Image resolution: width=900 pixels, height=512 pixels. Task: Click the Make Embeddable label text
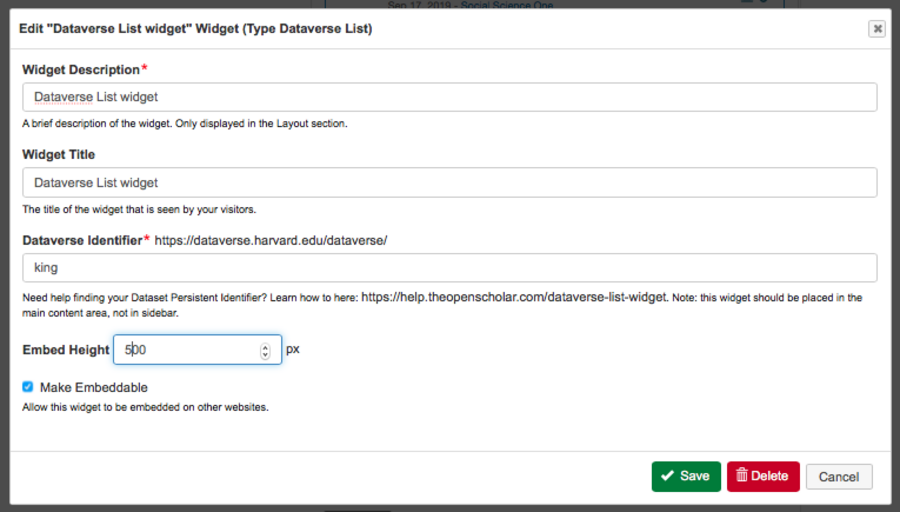click(93, 387)
